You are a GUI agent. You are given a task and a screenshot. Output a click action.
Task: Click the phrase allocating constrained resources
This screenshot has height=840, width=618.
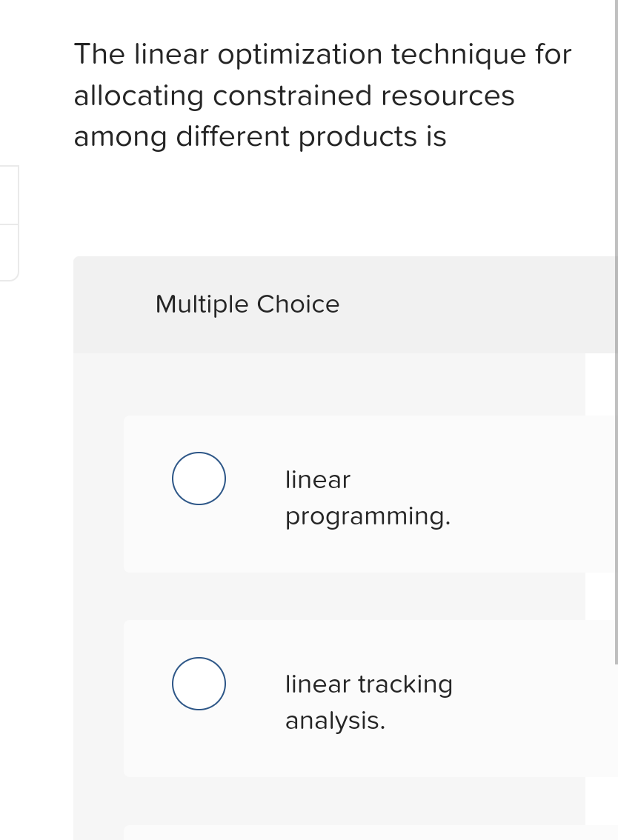click(294, 95)
